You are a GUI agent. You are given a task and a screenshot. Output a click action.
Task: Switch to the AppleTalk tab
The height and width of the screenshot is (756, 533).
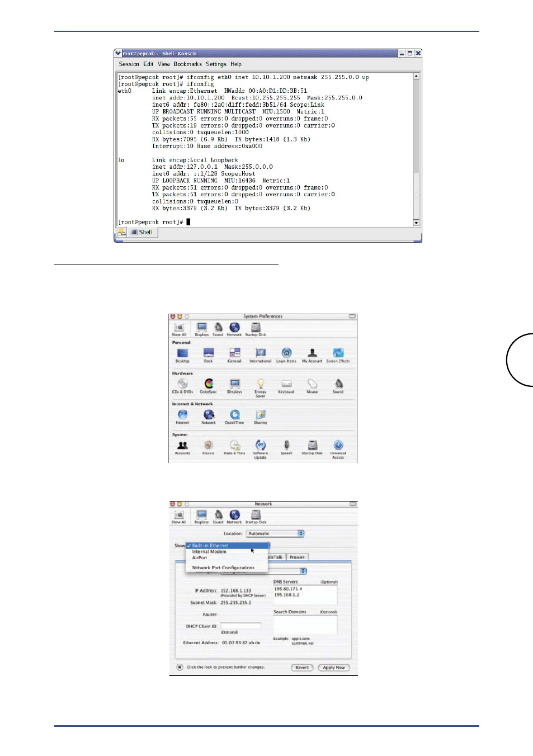coord(277,557)
